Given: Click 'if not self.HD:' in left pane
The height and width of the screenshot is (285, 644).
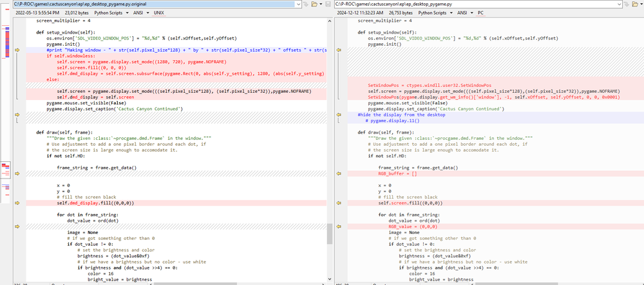Looking at the screenshot, I should 66,156.
